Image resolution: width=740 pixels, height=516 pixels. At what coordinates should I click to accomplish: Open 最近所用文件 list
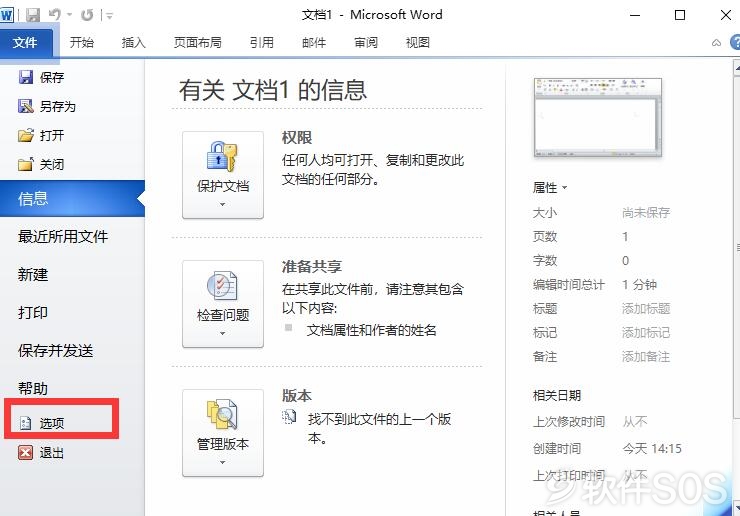[x=63, y=236]
